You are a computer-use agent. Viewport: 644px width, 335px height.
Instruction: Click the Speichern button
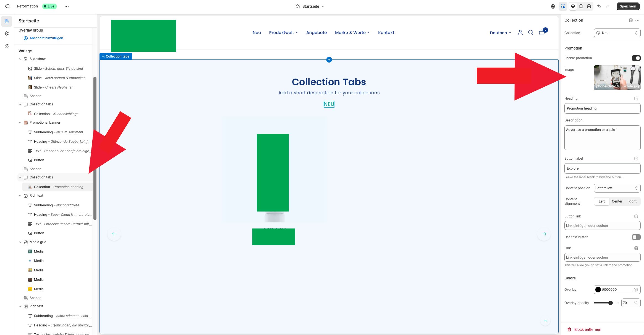[628, 6]
